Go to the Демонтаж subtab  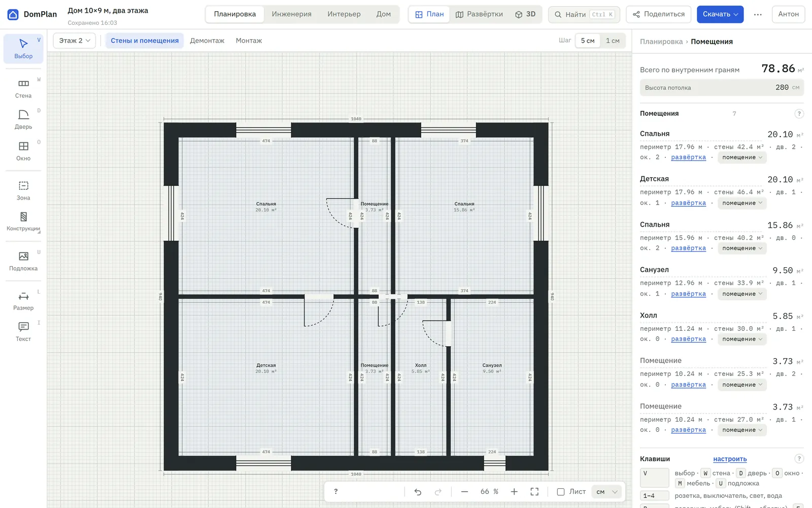tap(207, 41)
